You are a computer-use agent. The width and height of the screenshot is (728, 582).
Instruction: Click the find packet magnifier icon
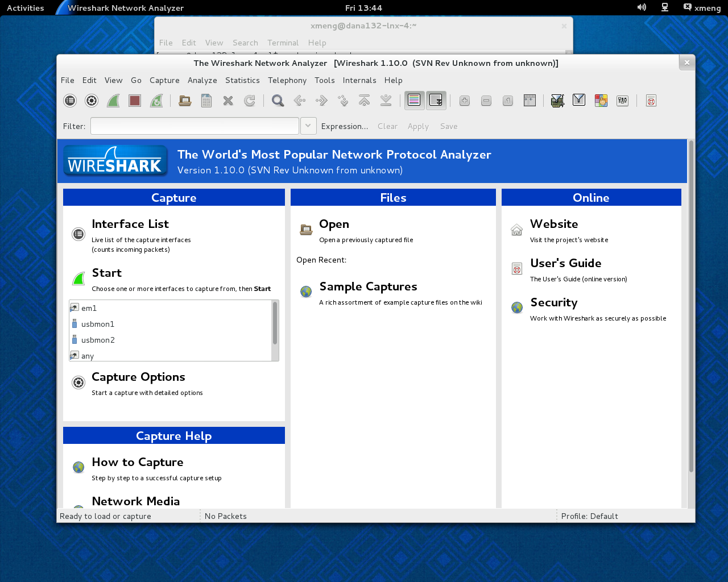point(278,101)
